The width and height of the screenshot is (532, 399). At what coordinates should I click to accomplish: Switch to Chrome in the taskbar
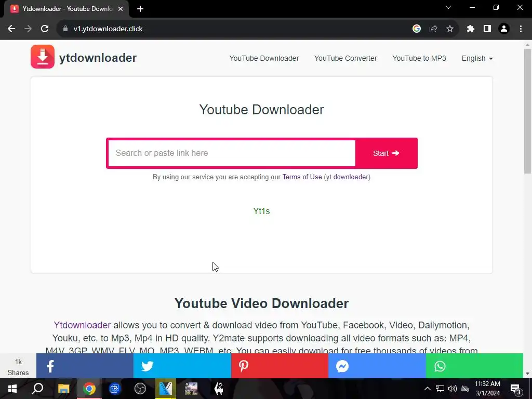coord(89,389)
